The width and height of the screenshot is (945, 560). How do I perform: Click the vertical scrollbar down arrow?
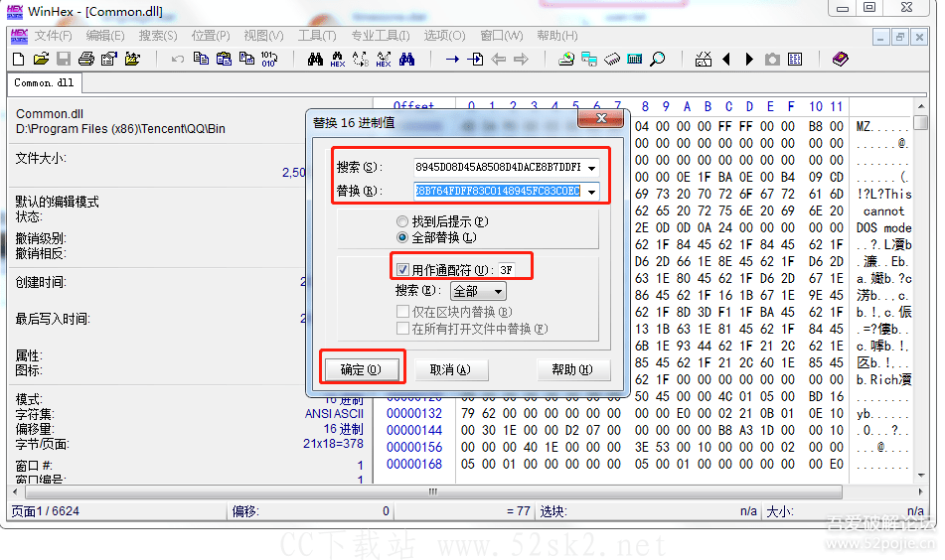coord(921,476)
